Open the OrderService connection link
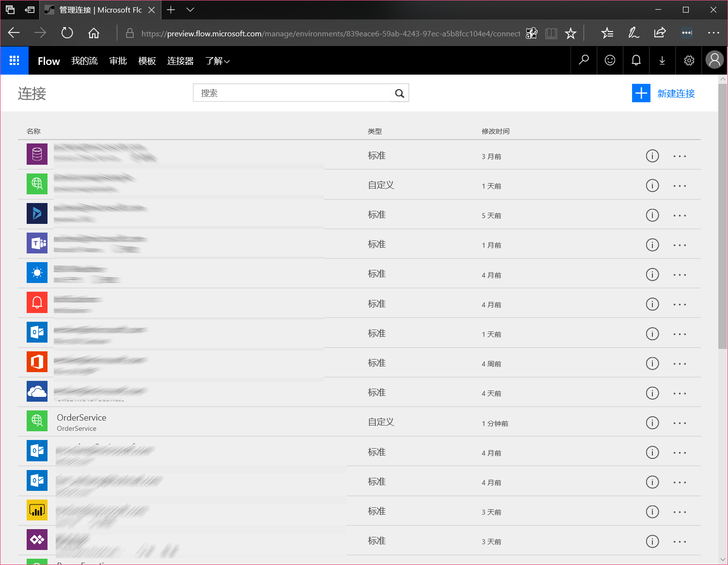 [x=81, y=418]
